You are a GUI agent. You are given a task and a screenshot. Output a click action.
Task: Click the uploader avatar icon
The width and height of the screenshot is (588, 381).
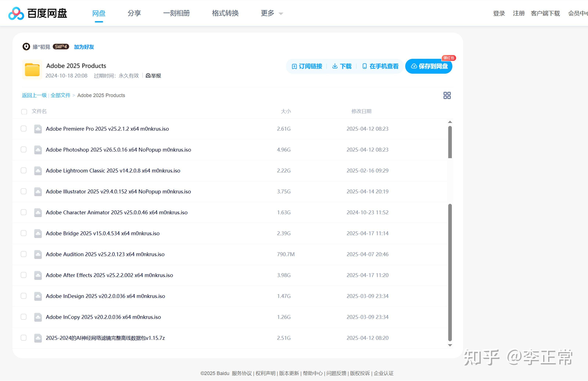26,47
